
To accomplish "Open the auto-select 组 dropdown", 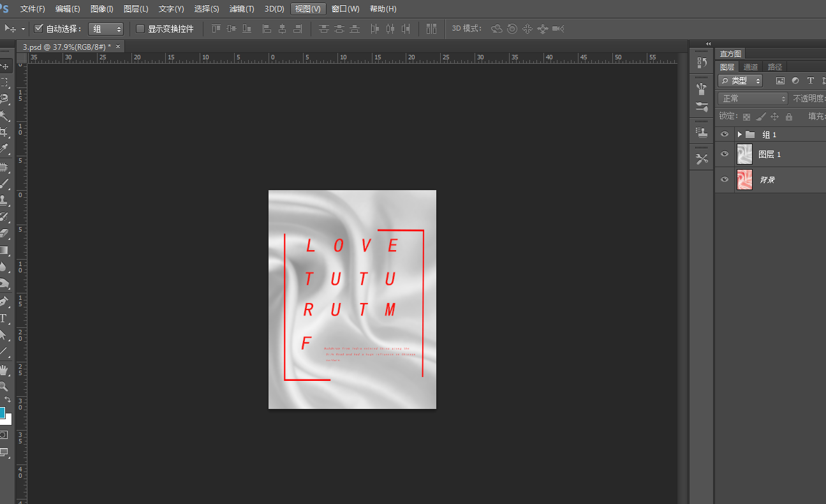I will [106, 29].
